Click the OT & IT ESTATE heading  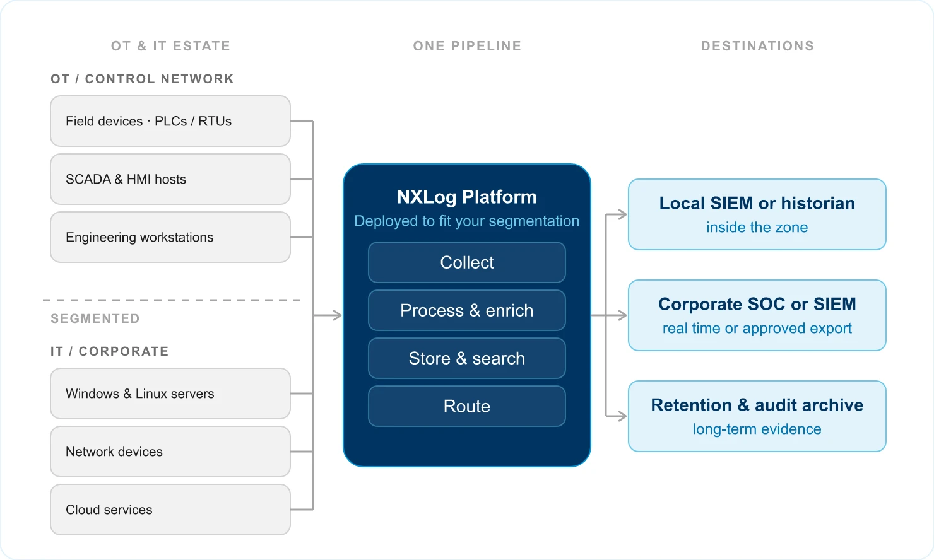170,46
